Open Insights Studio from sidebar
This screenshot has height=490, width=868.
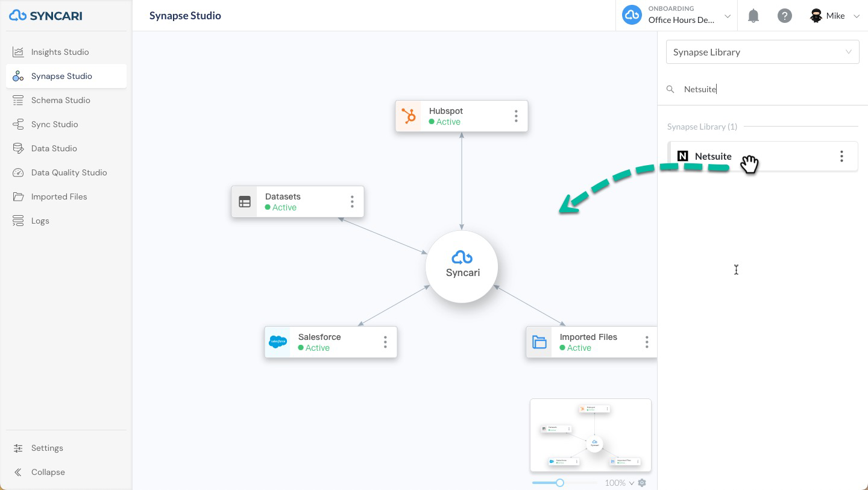[x=66, y=52]
